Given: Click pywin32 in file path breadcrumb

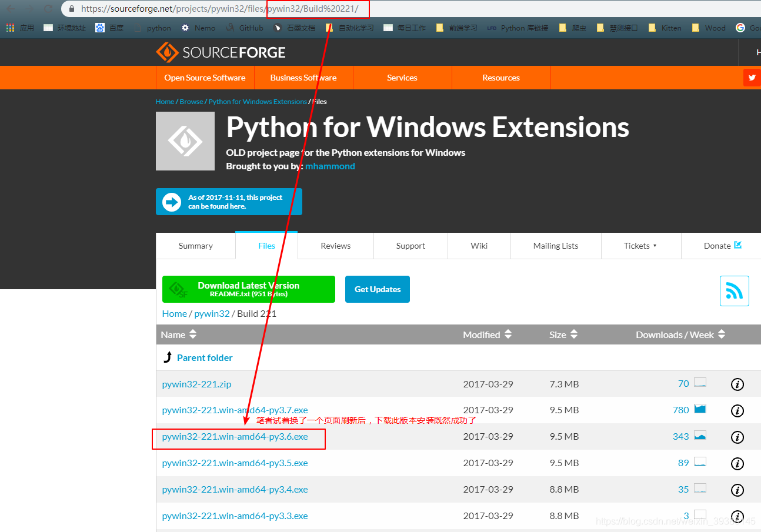Looking at the screenshot, I should tap(212, 314).
